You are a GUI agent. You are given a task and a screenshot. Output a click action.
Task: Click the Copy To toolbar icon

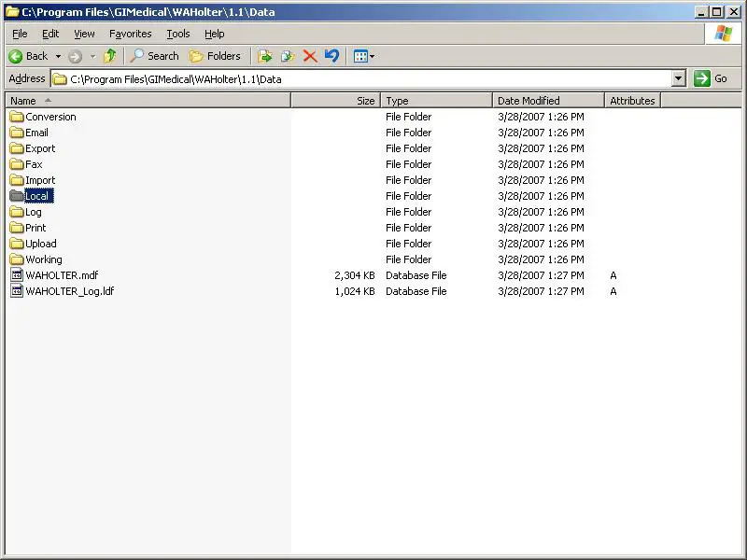click(x=288, y=56)
